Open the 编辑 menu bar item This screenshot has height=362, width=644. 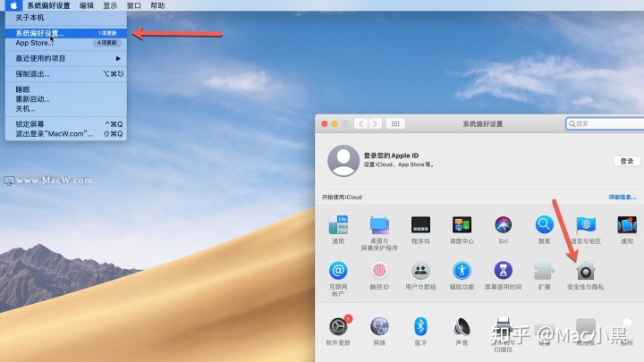(86, 5)
